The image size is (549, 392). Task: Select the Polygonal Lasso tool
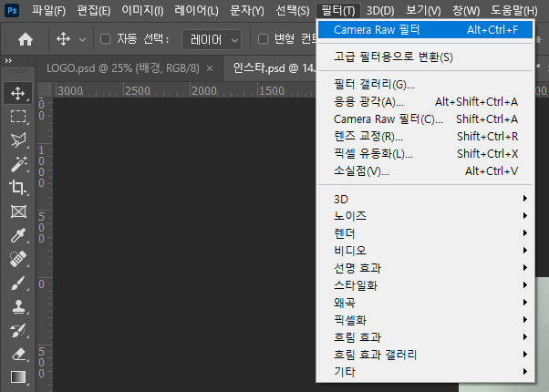click(x=18, y=140)
